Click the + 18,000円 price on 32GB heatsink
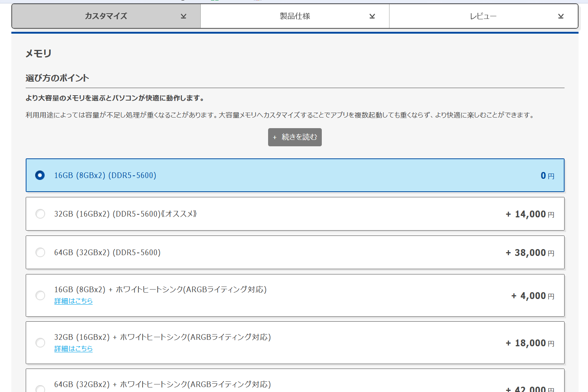Screen dimensions: 588x392 point(530,343)
